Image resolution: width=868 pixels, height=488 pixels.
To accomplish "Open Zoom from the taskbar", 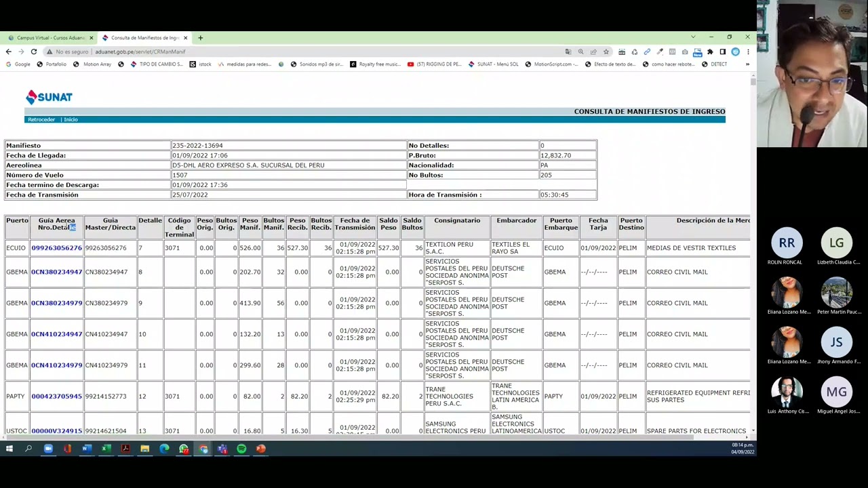I will [48, 449].
